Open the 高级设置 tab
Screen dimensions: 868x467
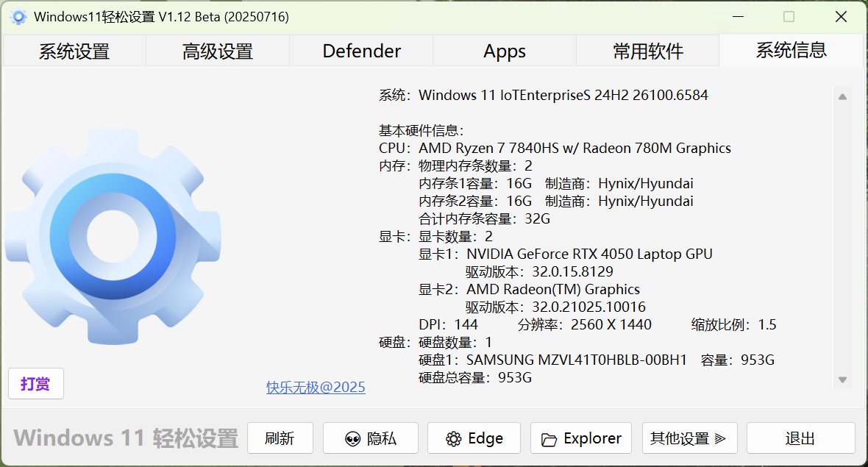pyautogui.click(x=218, y=51)
